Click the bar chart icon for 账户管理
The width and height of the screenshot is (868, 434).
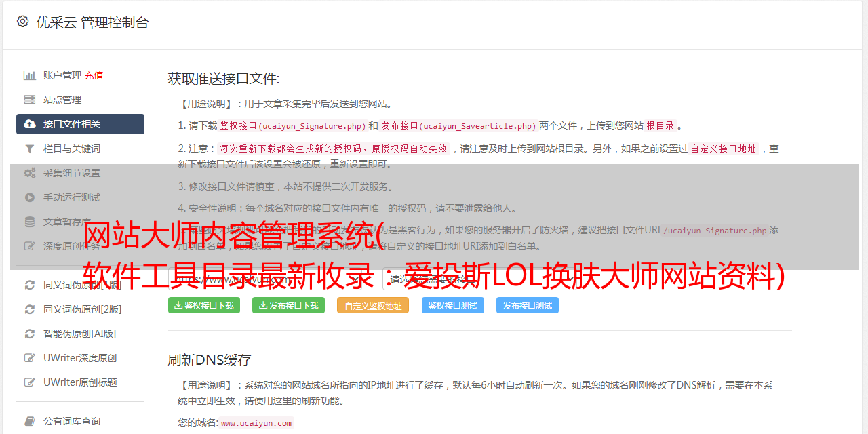30,75
